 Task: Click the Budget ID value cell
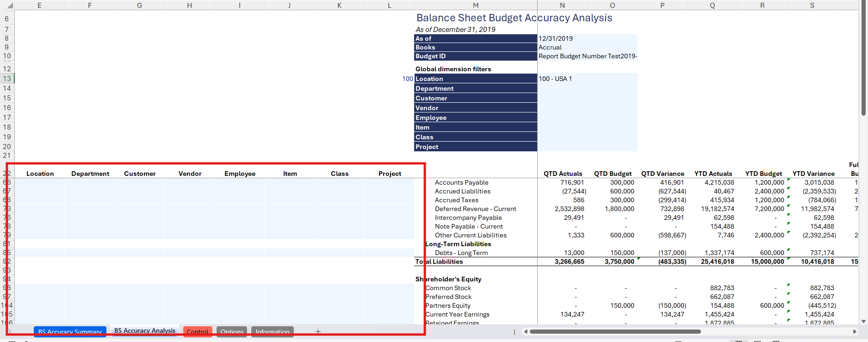(587, 56)
